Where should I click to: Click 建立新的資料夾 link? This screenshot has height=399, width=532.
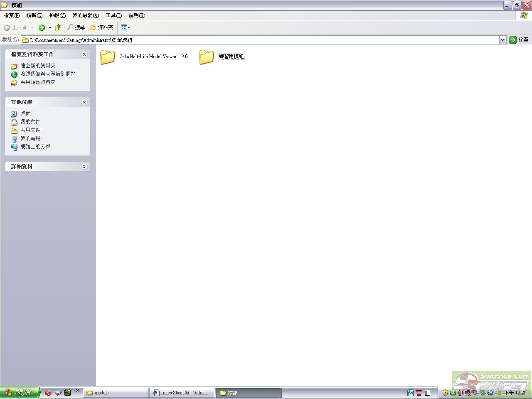click(38, 66)
